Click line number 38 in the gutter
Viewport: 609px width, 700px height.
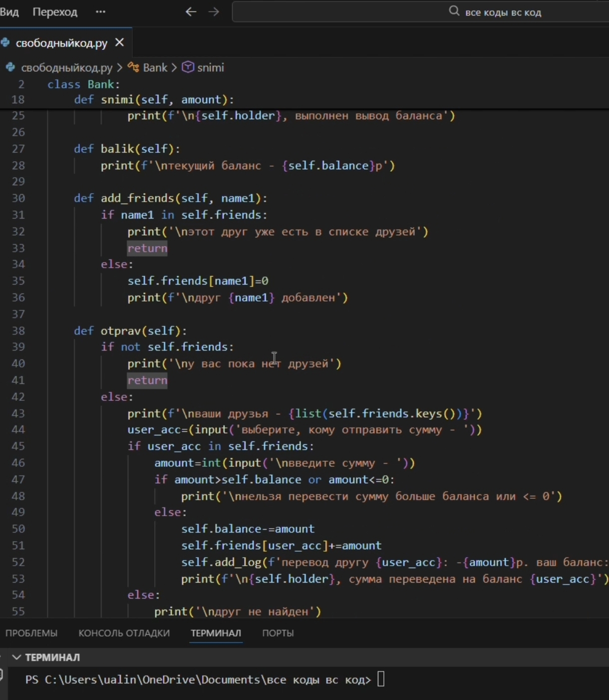[18, 331]
